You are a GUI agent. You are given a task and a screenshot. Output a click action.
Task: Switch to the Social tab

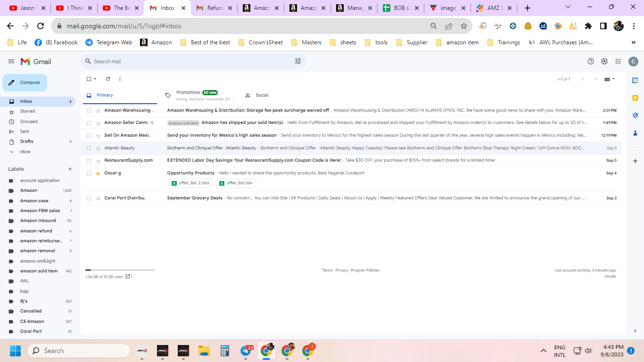262,95
